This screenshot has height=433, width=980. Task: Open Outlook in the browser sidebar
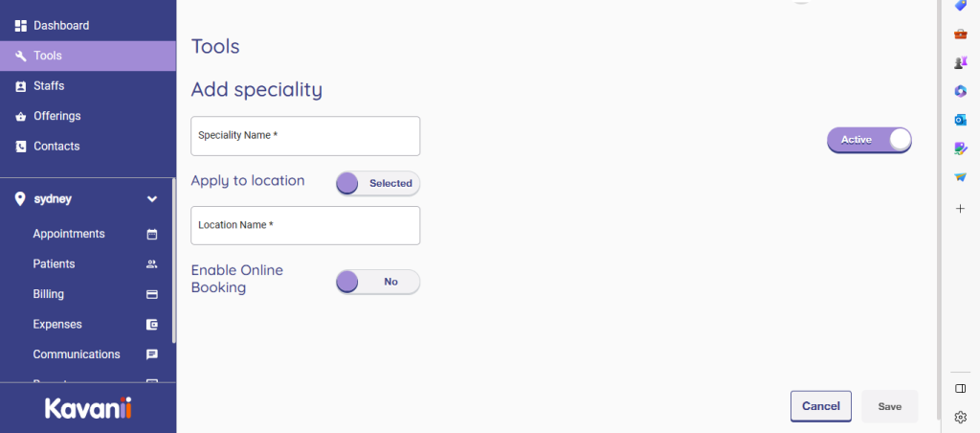point(961,120)
